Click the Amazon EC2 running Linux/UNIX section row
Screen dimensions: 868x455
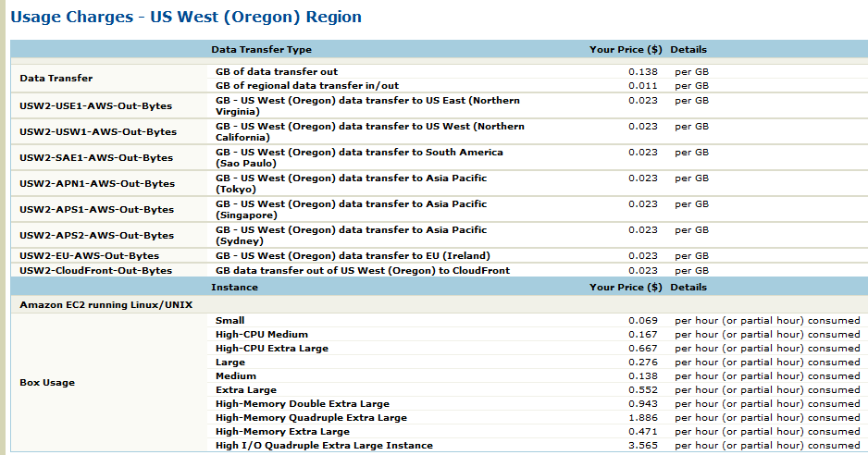coord(105,304)
